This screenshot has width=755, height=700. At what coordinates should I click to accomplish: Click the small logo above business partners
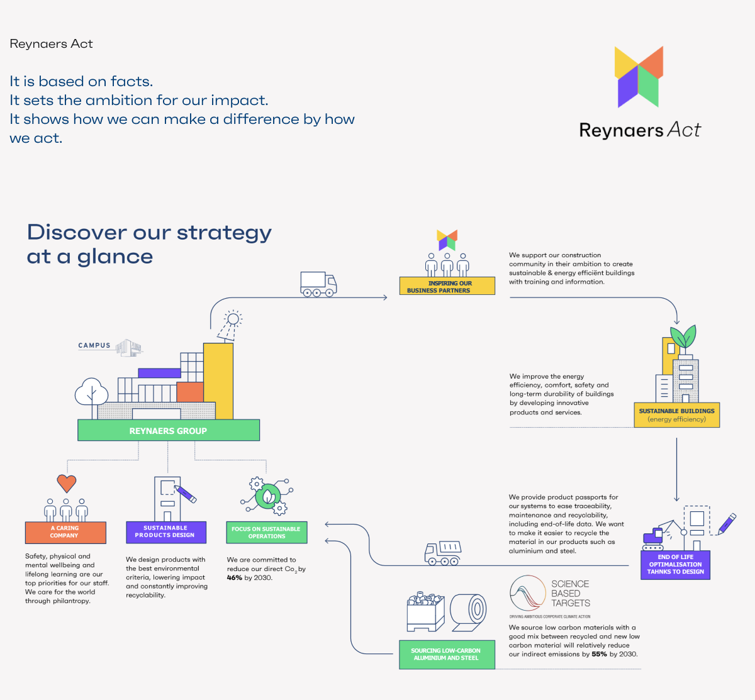pos(447,240)
